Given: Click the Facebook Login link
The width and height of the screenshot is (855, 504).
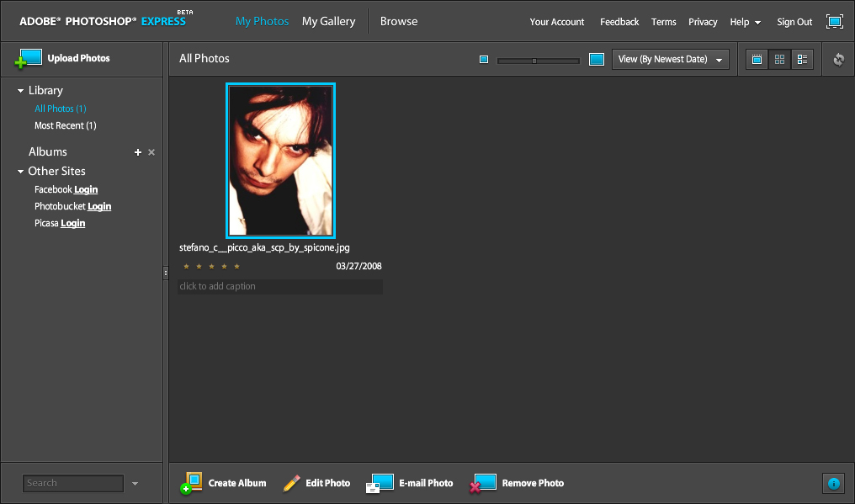Looking at the screenshot, I should click(86, 190).
